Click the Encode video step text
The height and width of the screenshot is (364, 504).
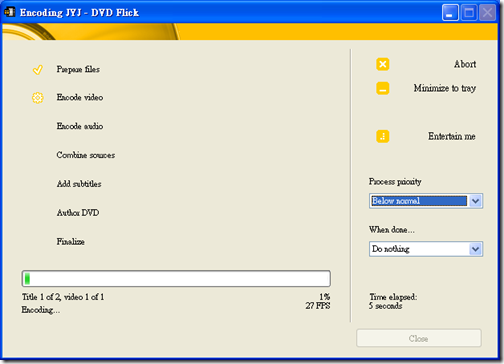pos(80,97)
